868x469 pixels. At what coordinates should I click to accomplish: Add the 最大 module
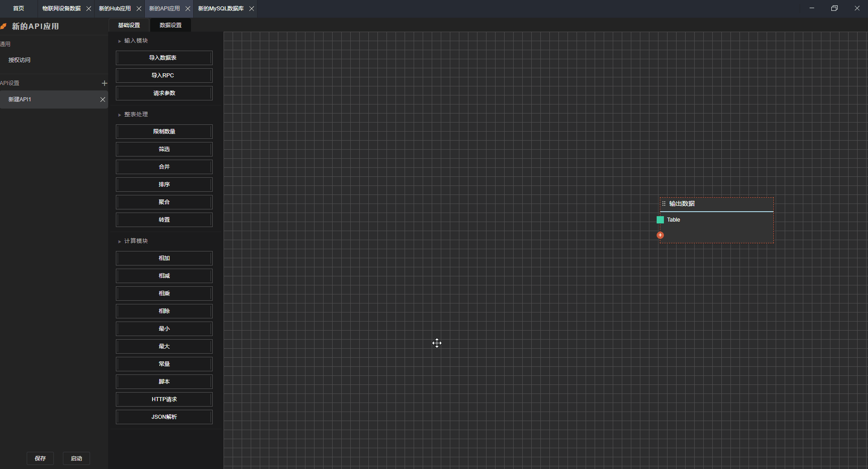coord(164,346)
